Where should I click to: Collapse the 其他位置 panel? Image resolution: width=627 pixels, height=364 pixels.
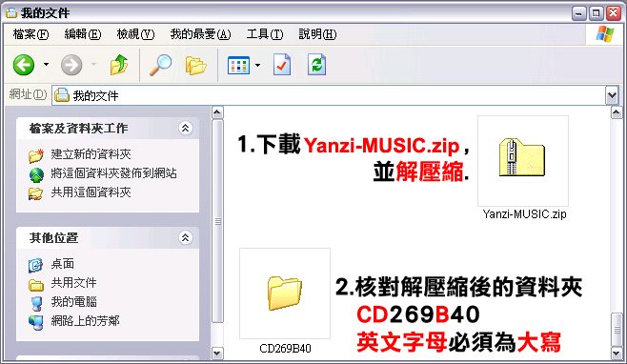(x=185, y=238)
